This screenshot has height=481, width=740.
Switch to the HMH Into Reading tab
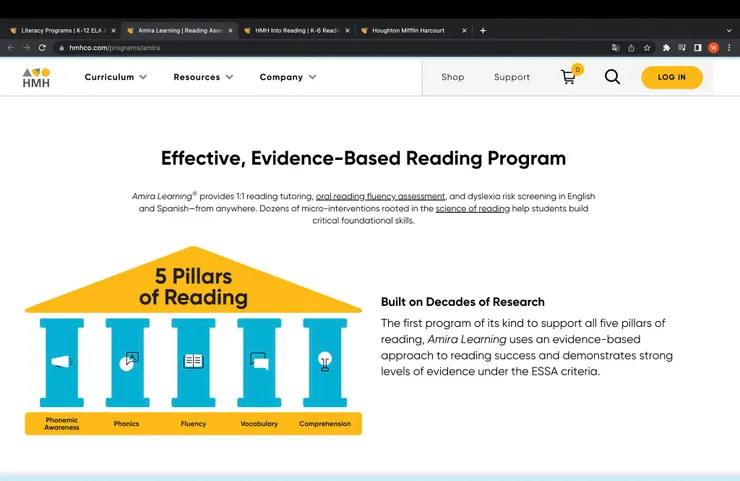click(296, 31)
